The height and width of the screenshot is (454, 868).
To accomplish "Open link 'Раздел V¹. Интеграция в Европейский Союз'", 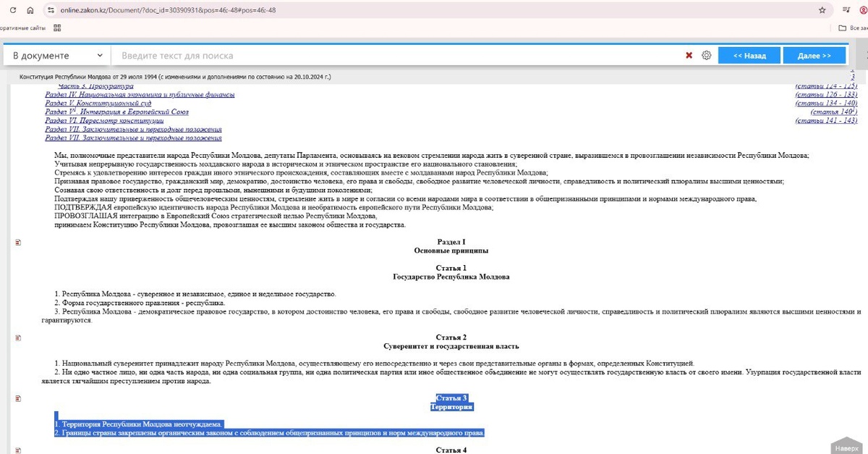I will pyautogui.click(x=116, y=112).
